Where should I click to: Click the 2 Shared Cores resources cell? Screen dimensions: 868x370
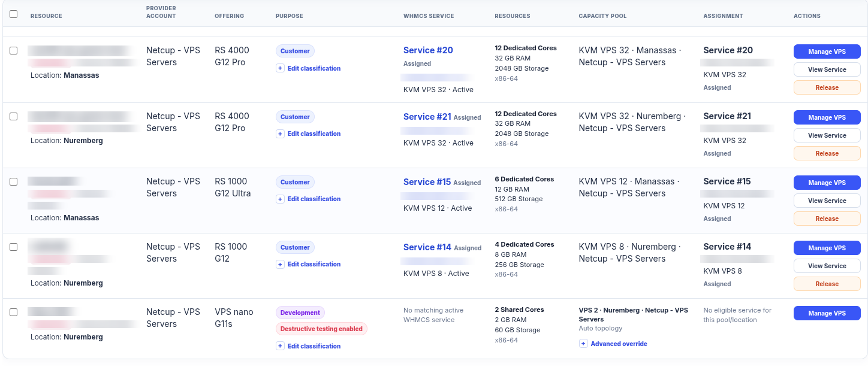click(519, 324)
